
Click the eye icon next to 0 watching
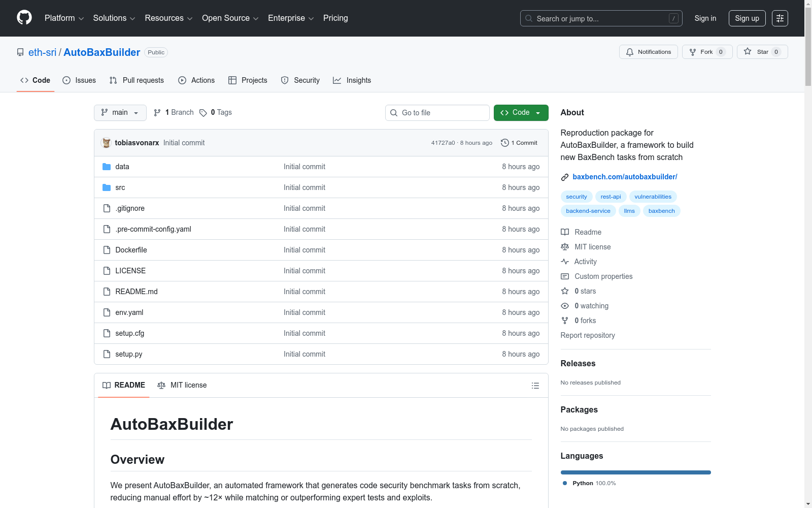[565, 306]
